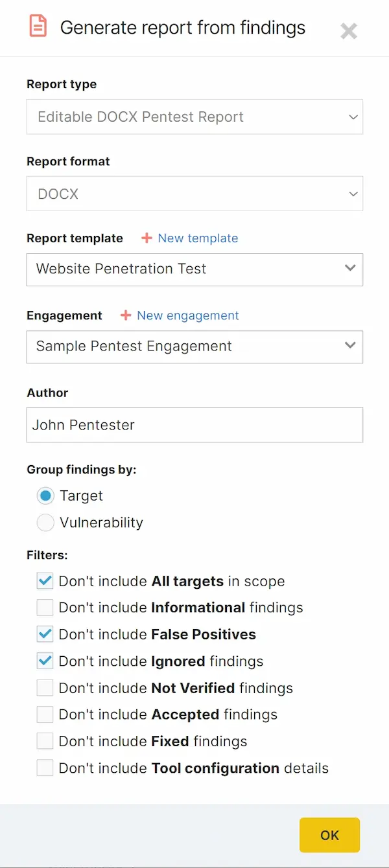Enable Don't include Not Verified findings
The image size is (389, 868).
click(x=45, y=687)
